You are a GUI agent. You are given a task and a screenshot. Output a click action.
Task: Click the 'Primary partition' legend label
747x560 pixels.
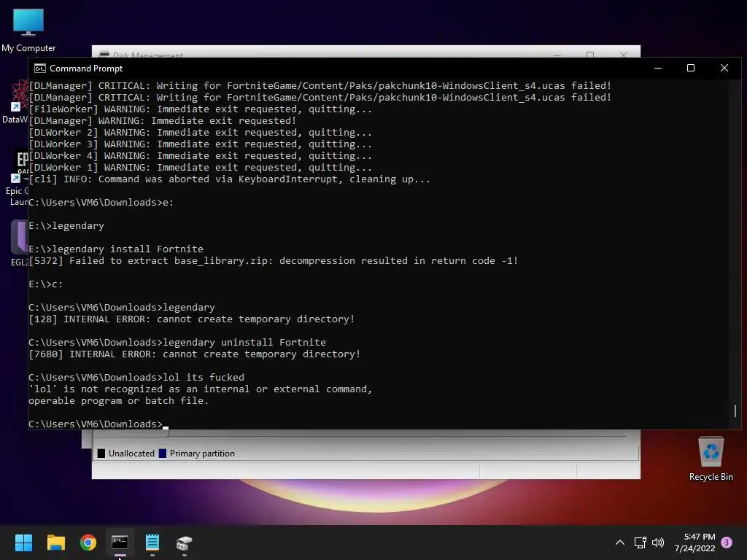coord(202,454)
